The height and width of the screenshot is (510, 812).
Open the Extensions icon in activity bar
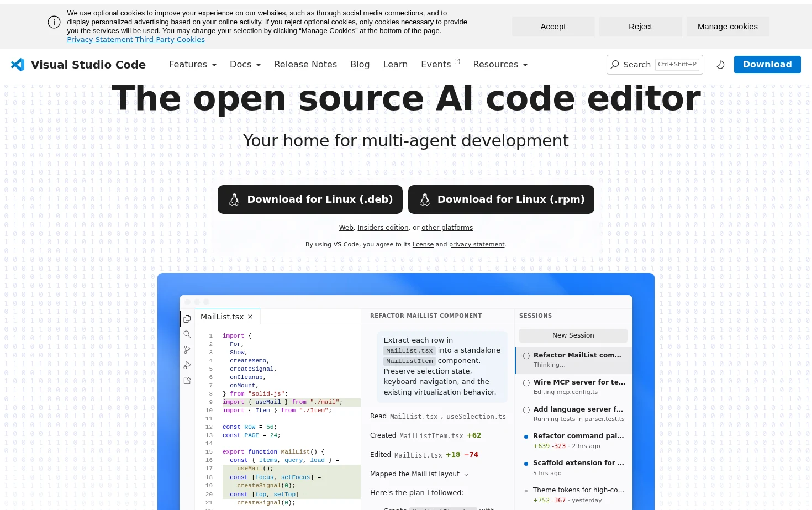(x=187, y=381)
